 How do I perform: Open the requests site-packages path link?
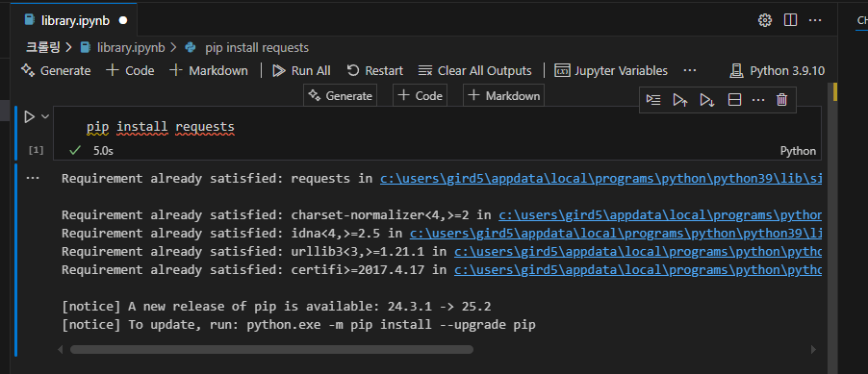coord(600,179)
